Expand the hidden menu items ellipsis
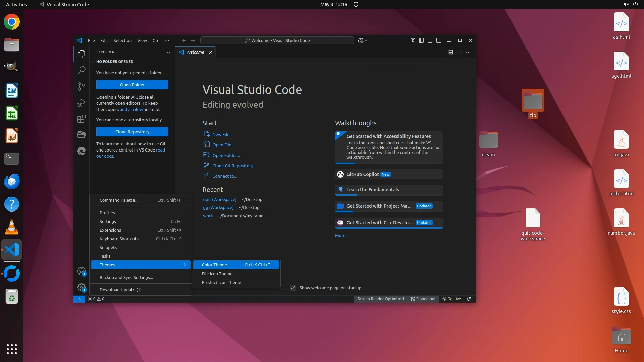Image resolution: width=644 pixels, height=362 pixels. coord(167,40)
